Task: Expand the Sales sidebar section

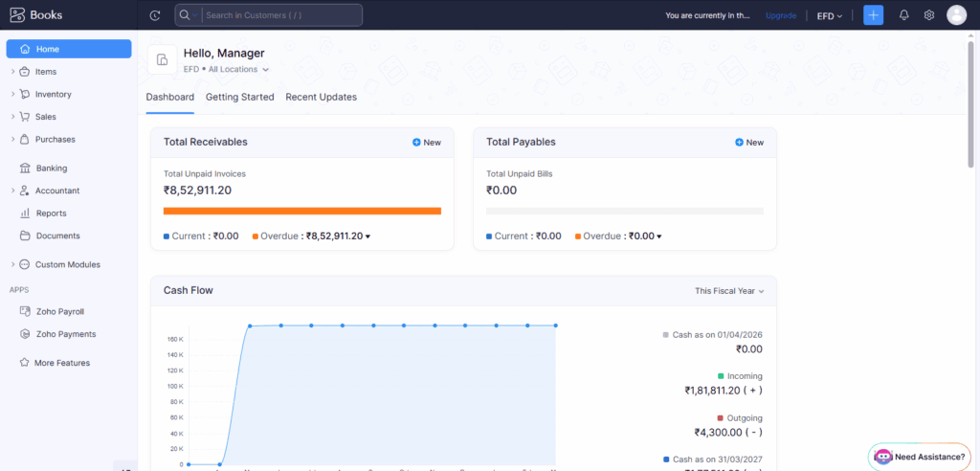Action: pos(12,117)
